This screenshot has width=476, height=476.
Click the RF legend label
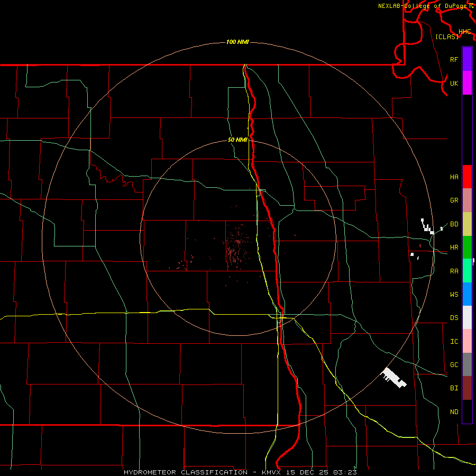[454, 59]
